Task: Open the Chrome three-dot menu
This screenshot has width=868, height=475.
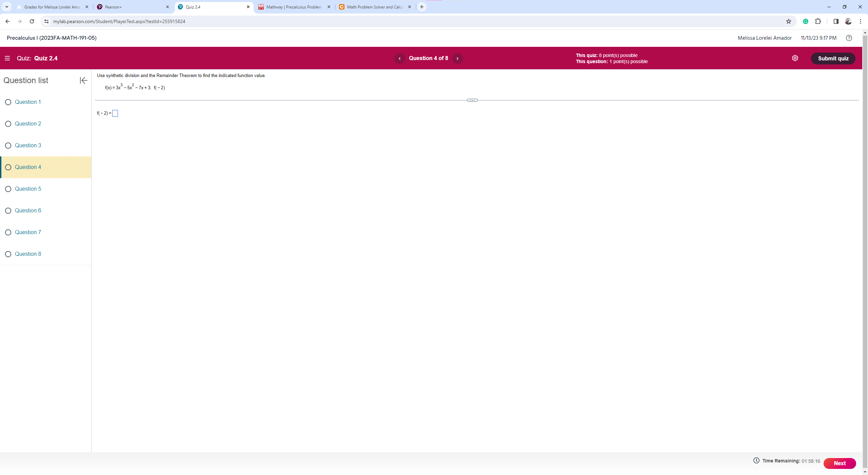Action: click(860, 21)
